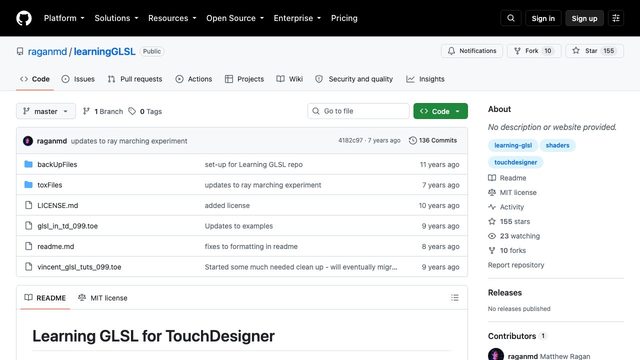Expand the Enterprise menu

point(297,18)
